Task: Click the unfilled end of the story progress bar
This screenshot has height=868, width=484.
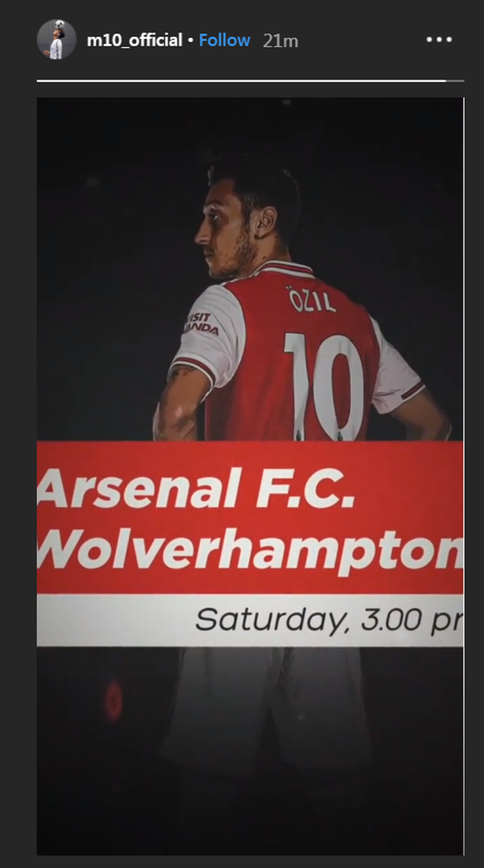Action: [455, 81]
